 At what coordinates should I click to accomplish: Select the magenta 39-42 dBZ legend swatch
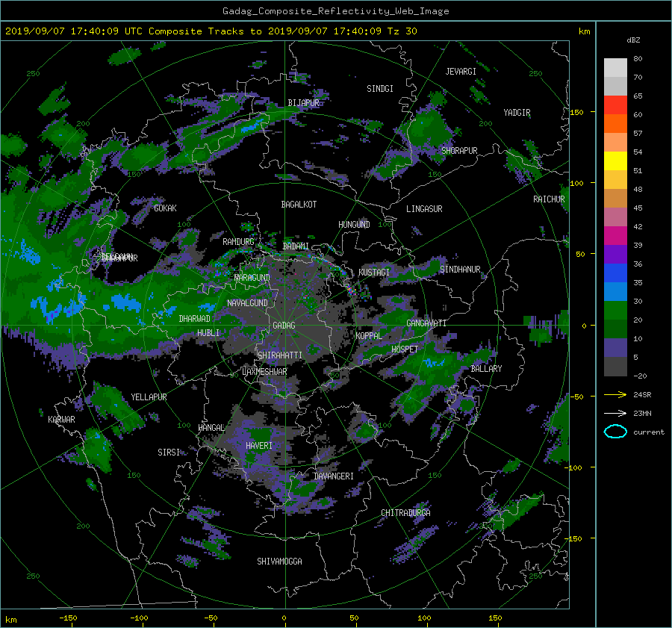(x=615, y=235)
